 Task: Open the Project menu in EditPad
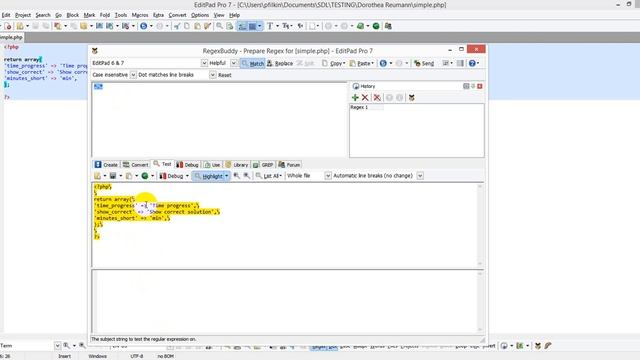click(23, 15)
